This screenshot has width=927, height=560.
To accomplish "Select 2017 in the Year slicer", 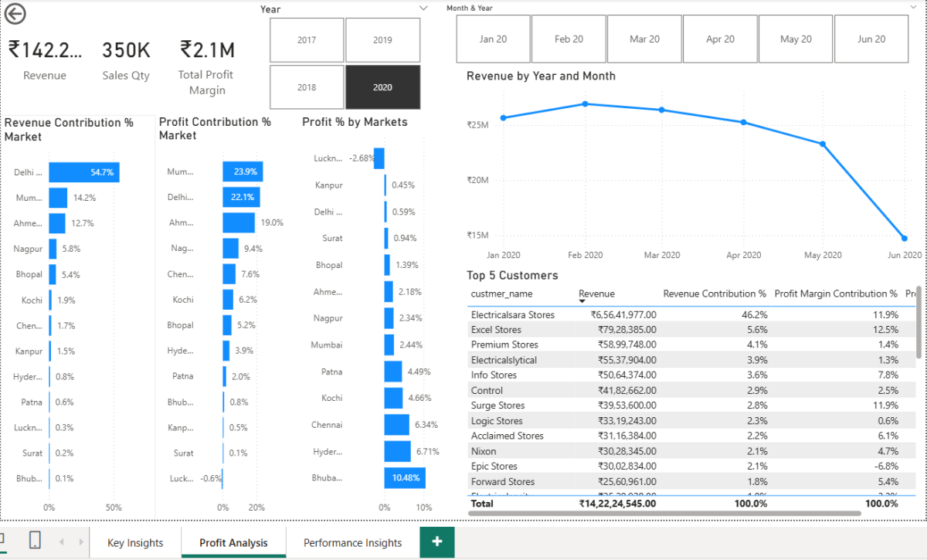I will [x=307, y=40].
